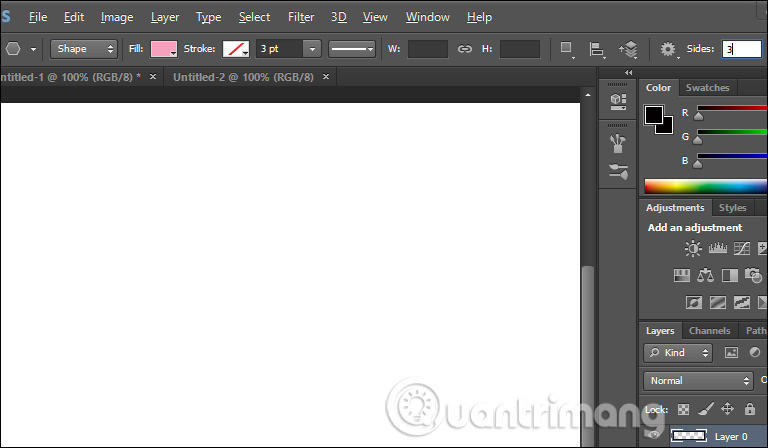768x448 pixels.
Task: Add a Color Balance adjustment
Action: pos(705,275)
